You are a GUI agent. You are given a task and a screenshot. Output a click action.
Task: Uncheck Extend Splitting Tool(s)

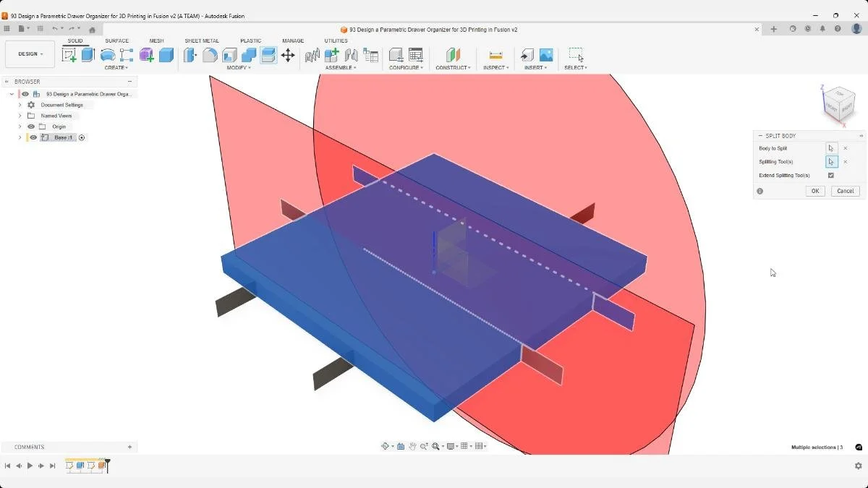point(831,175)
